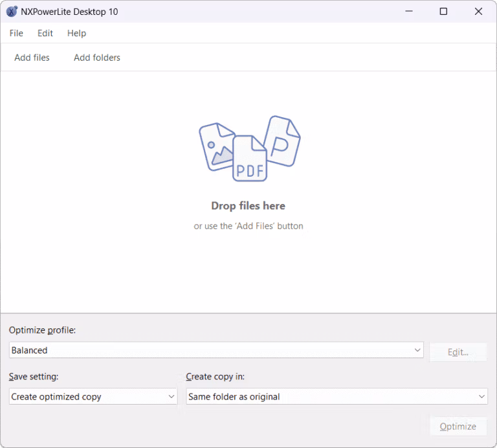
Task: Click the PowerPoint file icon in the drop area
Action: [x=283, y=140]
